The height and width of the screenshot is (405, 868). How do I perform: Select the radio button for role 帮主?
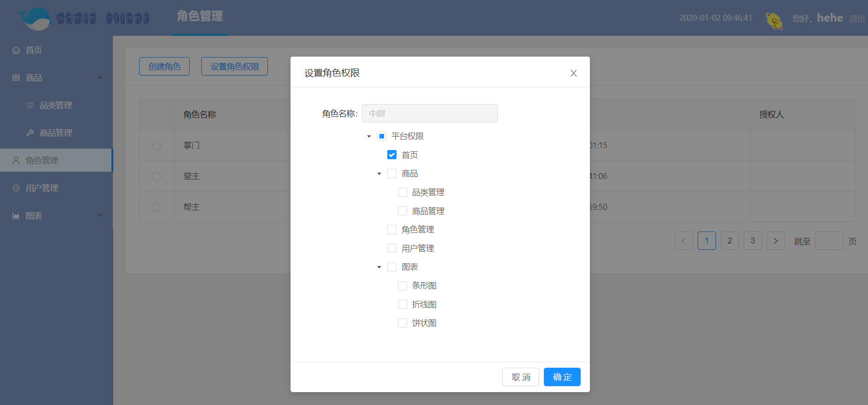tap(157, 207)
